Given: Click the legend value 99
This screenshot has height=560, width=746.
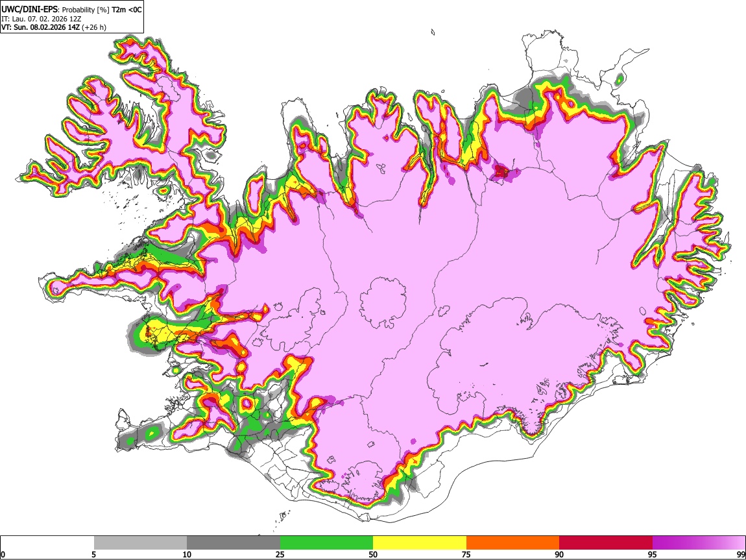Looking at the screenshot, I should coord(741,555).
